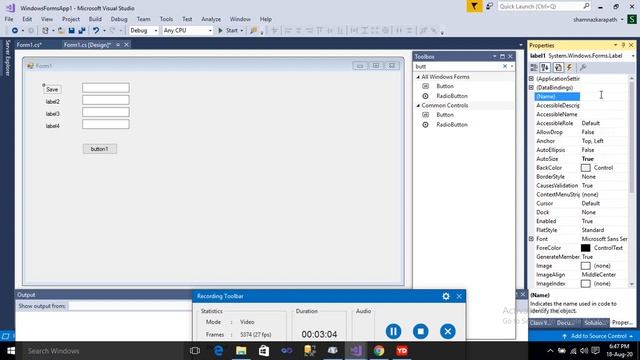Click the textbox next to Save label
Viewport: 640px width, 360px height.
[x=106, y=88]
